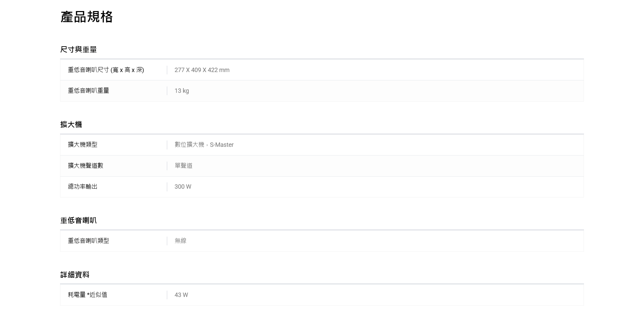Select the 277 X 409 X 422 mm value
This screenshot has height=317, width=644.
pos(202,70)
